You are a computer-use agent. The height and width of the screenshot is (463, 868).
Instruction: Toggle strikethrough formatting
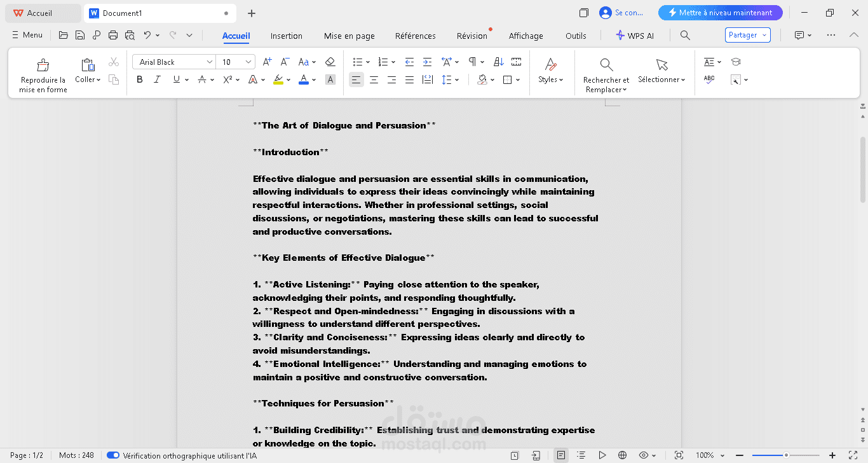coord(201,79)
